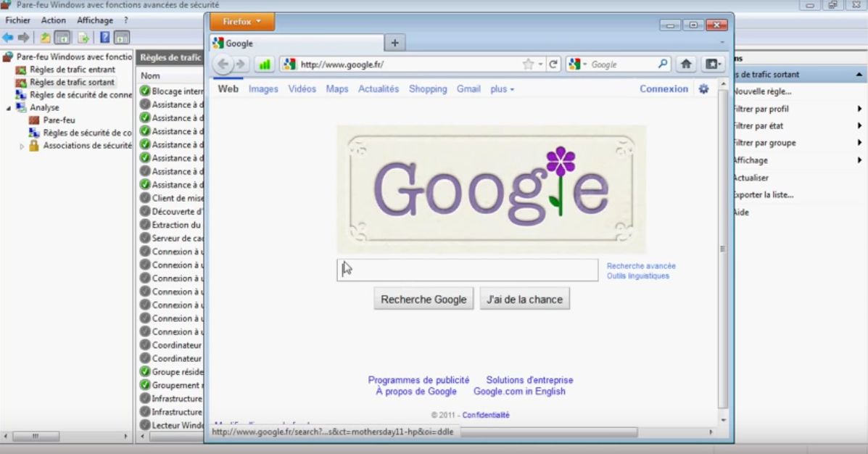The image size is (868, 454).
Task: Open a new tab with the plus button
Action: 394,43
